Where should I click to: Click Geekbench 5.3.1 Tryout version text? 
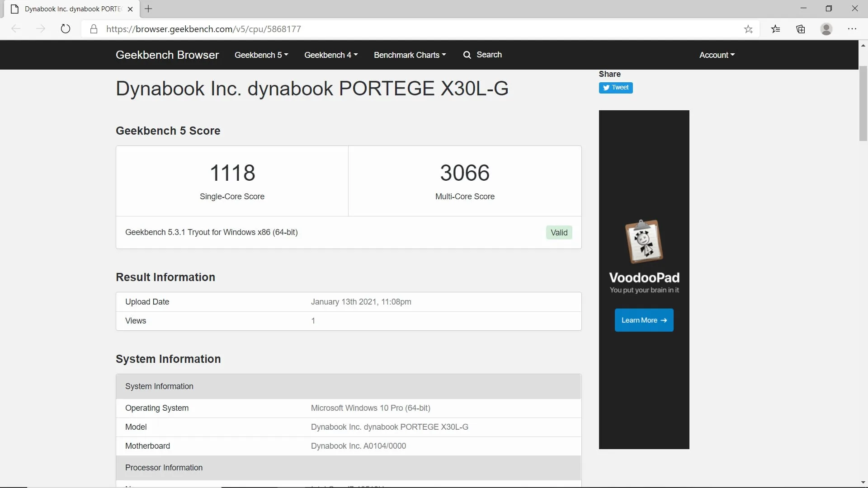(211, 232)
